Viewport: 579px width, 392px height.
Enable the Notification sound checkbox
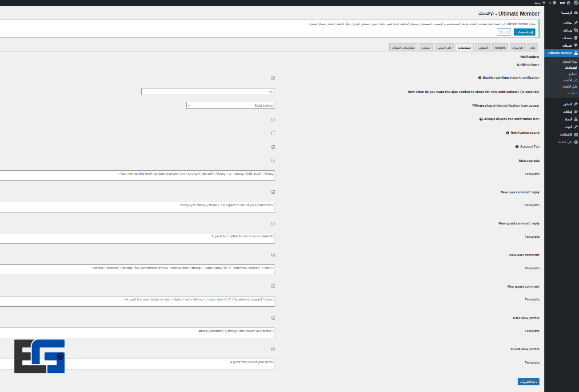[x=273, y=133]
